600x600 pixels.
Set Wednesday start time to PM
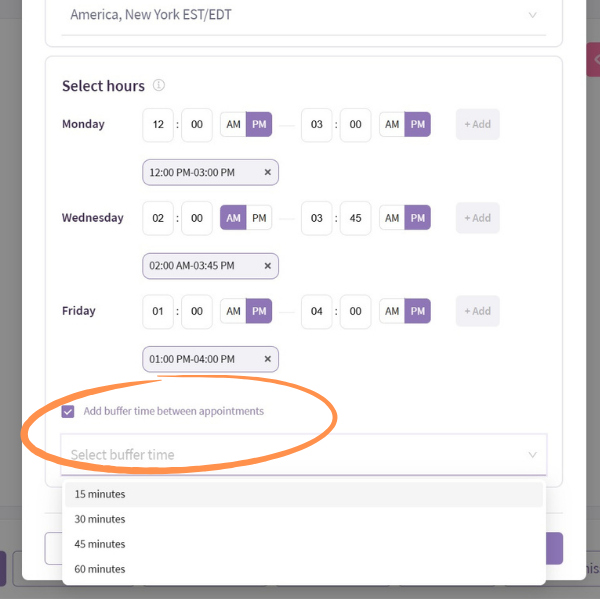pos(259,218)
